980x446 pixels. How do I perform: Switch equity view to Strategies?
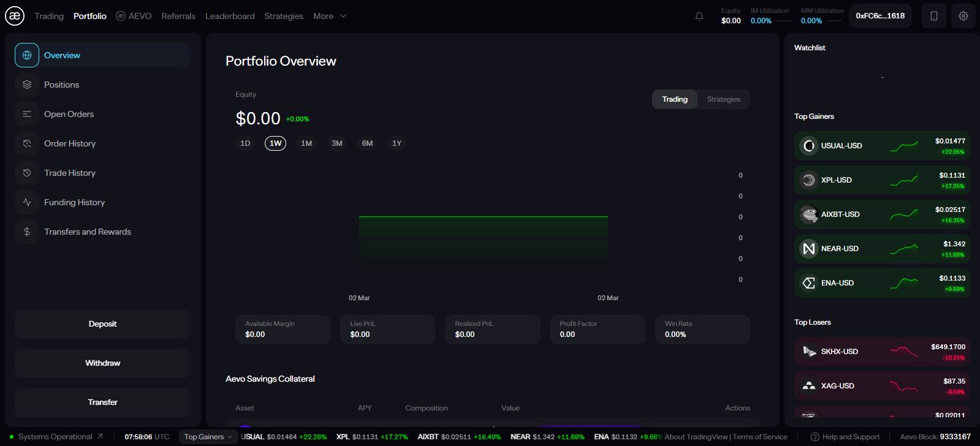(724, 99)
